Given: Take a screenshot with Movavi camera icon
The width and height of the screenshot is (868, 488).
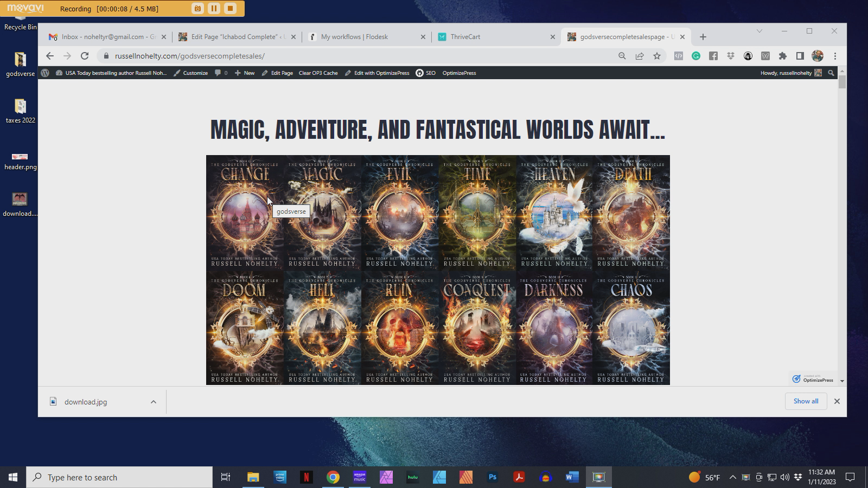Looking at the screenshot, I should click(197, 9).
